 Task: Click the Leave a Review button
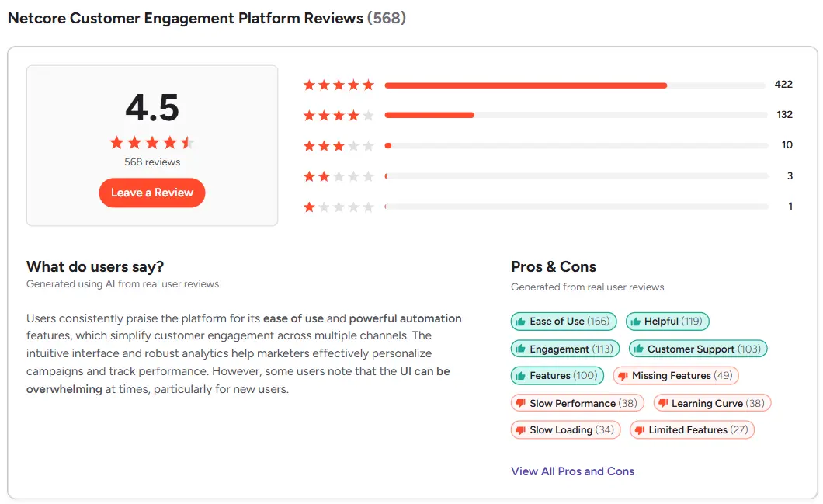tap(151, 193)
